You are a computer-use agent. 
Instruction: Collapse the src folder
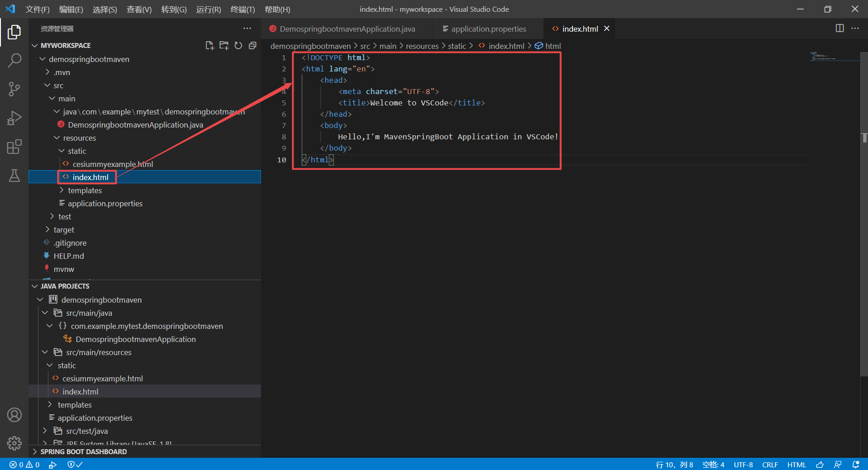point(47,85)
